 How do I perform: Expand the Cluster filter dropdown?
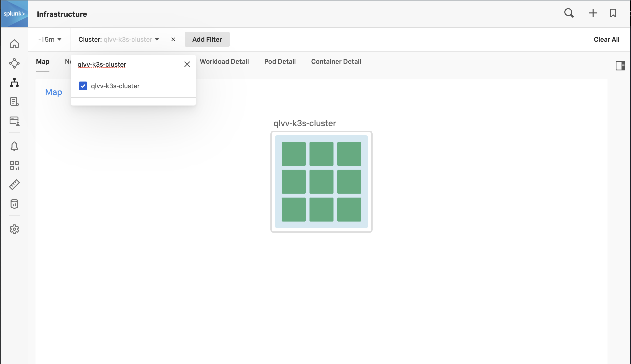157,39
